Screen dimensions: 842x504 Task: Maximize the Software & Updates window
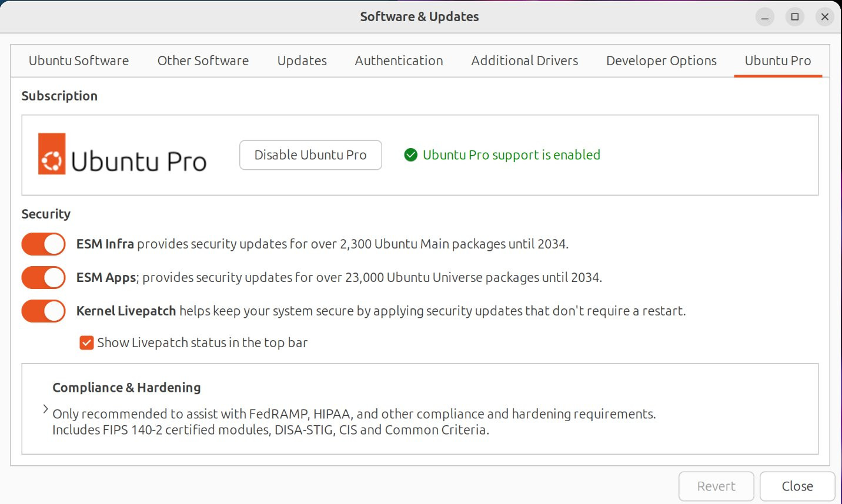click(795, 17)
